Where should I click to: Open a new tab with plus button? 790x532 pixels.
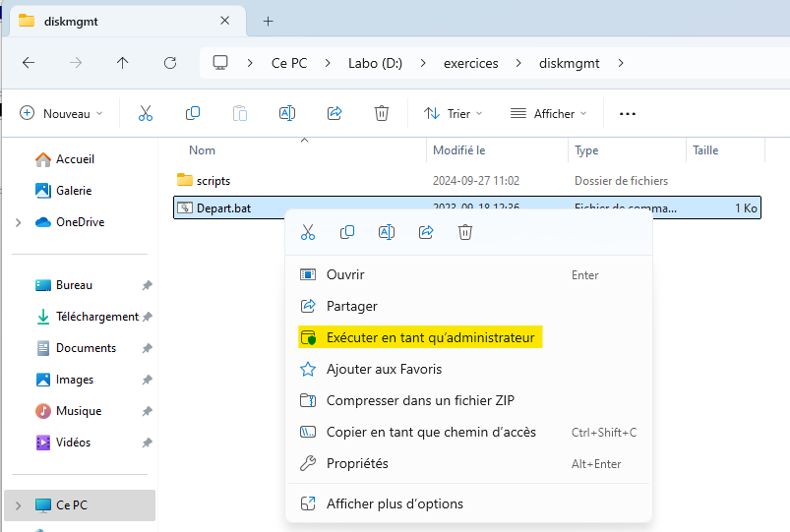pyautogui.click(x=268, y=21)
